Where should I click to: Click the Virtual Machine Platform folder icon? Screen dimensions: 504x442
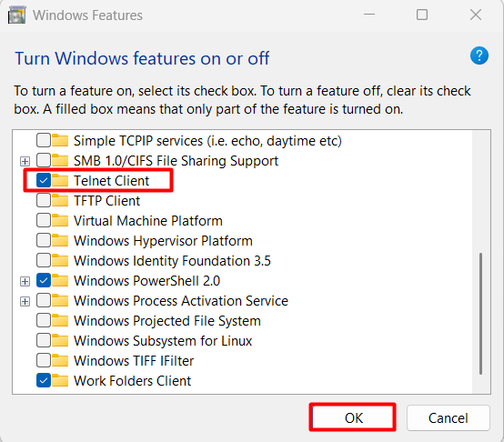tap(60, 221)
